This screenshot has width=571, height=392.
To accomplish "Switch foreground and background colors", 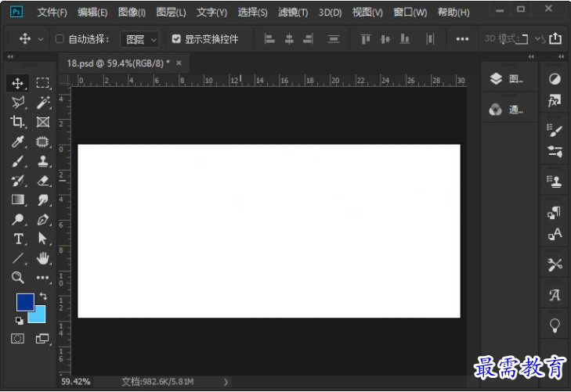I will (x=43, y=296).
